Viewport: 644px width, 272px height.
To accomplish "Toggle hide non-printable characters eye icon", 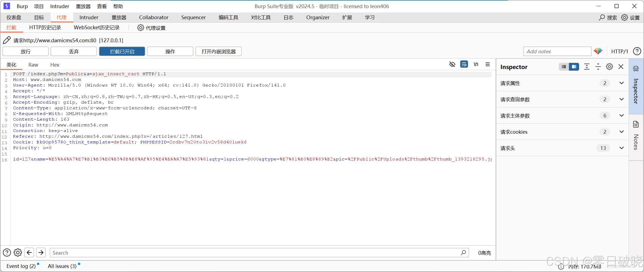I will 452,64.
